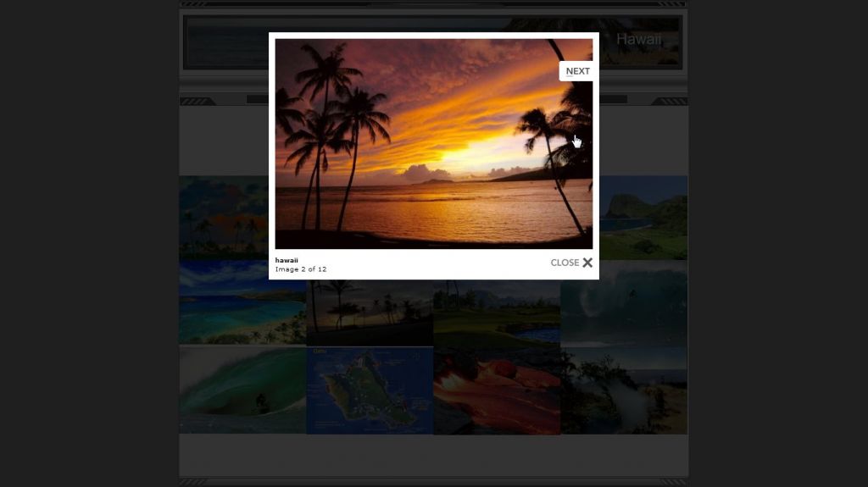Click the NEXT button on the lightbox
Image resolution: width=868 pixels, height=487 pixels.
click(576, 71)
